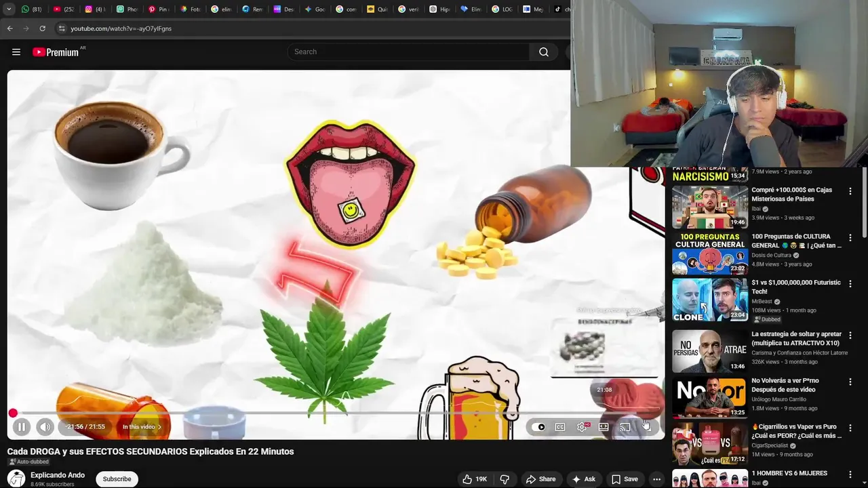The width and height of the screenshot is (868, 488).
Task: Share the video
Action: tap(540, 479)
